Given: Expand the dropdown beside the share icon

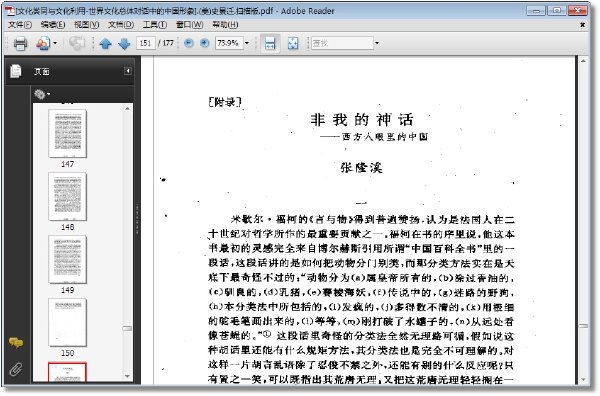Looking at the screenshot, I should 55,43.
